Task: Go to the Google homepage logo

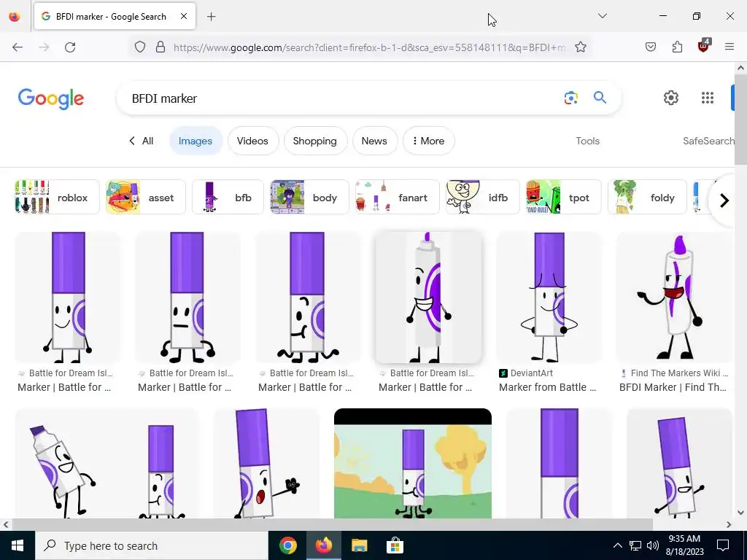Action: pos(51,98)
